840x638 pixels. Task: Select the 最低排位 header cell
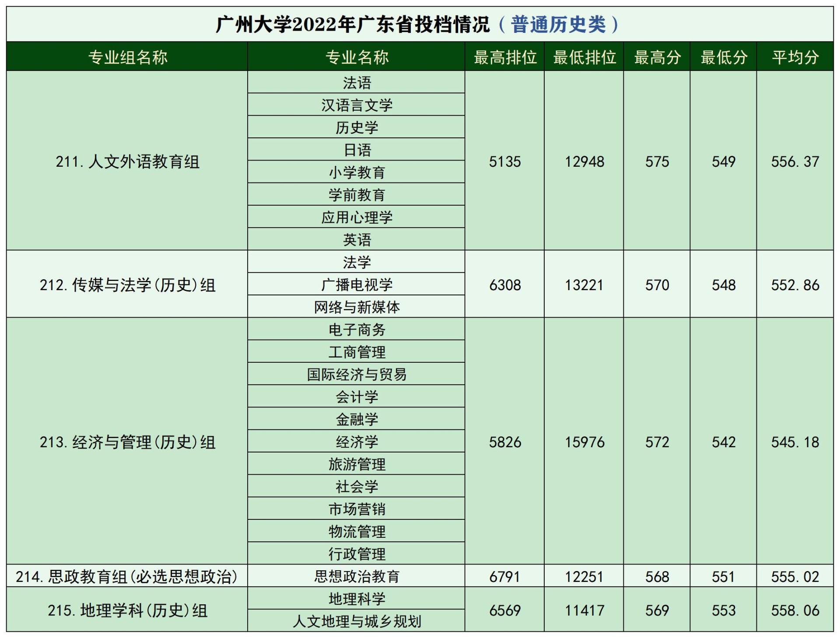coord(584,57)
